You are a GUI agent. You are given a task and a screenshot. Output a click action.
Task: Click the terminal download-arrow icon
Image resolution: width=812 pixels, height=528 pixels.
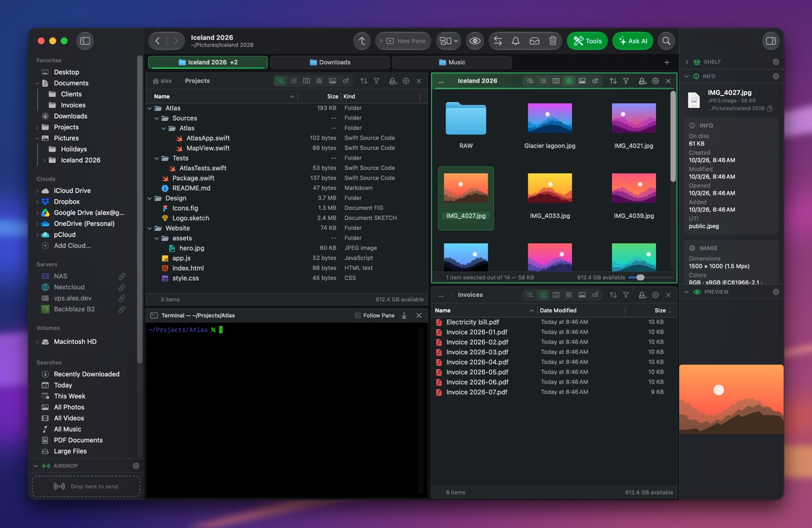click(x=404, y=316)
